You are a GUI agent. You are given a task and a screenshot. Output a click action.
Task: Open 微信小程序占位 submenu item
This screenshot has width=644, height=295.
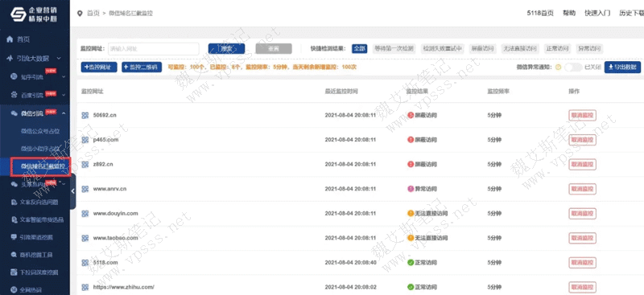pos(40,148)
